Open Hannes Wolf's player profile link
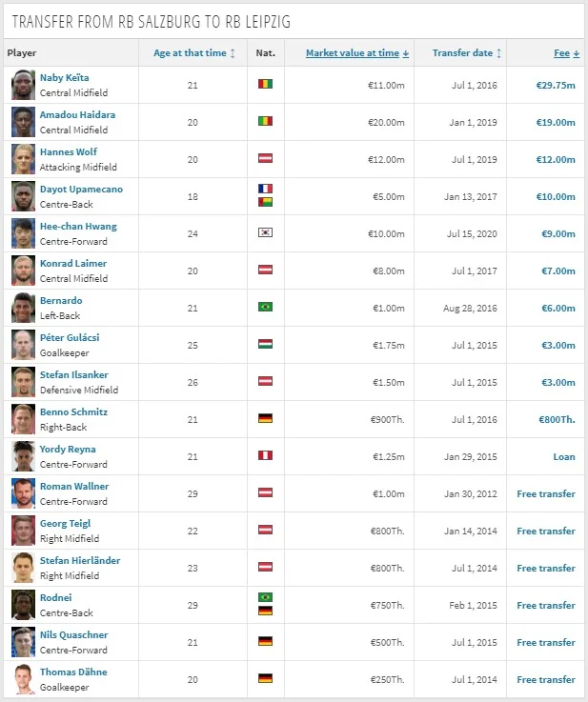The image size is (588, 702). (69, 152)
